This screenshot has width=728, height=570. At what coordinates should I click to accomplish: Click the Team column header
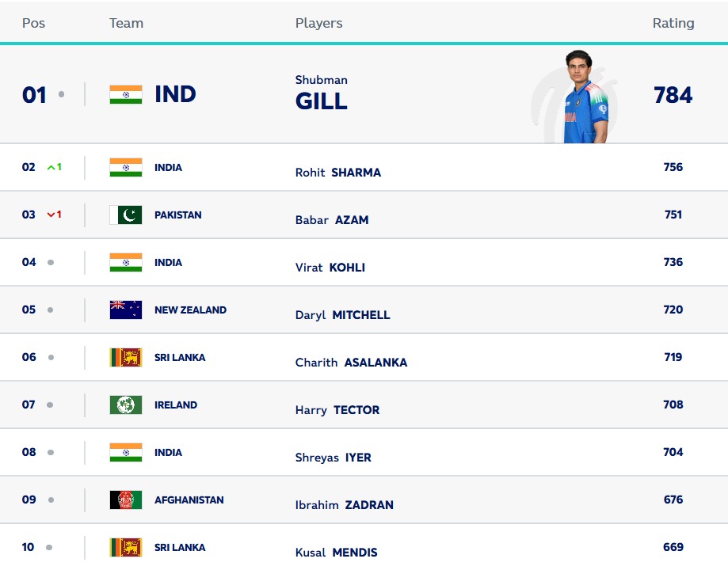coord(126,23)
